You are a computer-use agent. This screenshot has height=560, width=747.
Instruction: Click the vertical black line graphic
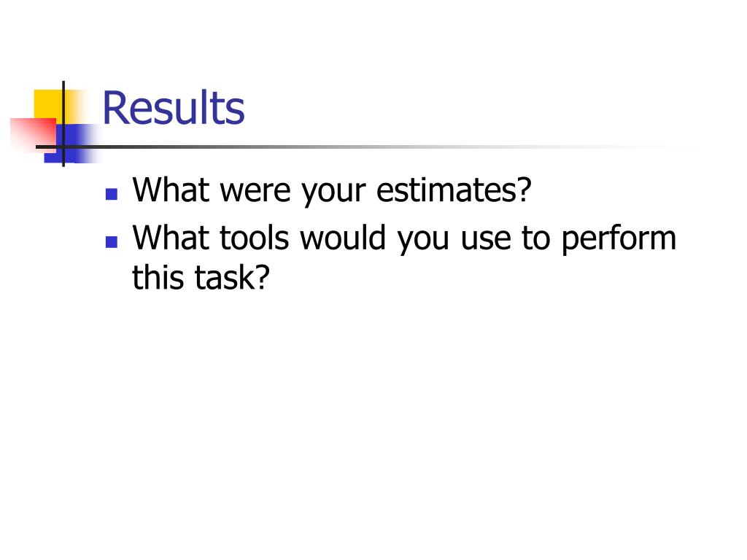(x=63, y=124)
